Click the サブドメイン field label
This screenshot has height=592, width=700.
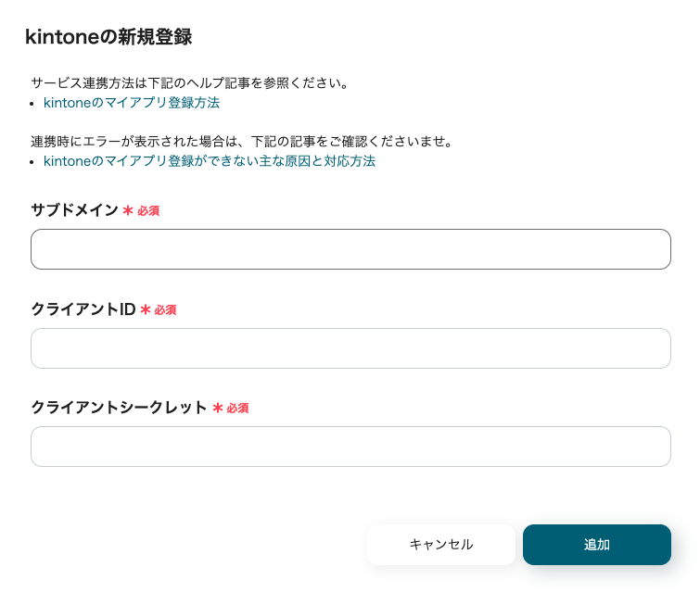tap(74, 210)
